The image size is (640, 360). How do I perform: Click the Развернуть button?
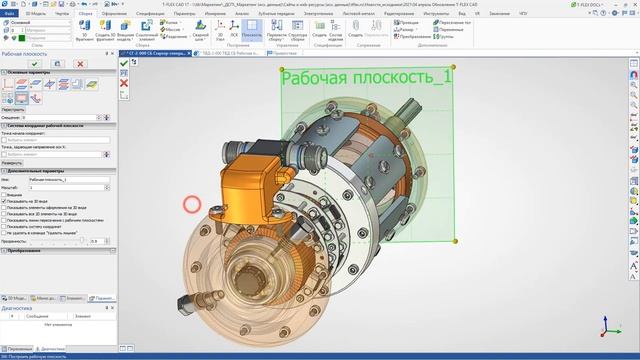pos(12,163)
